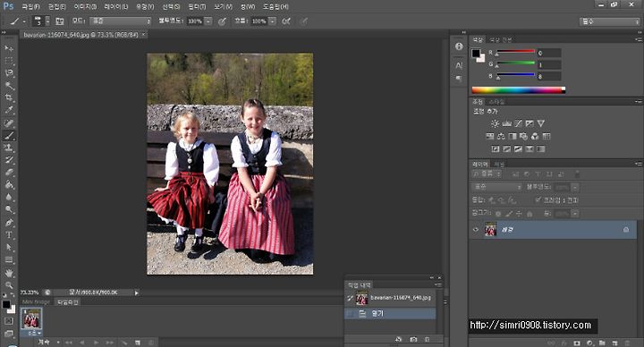Switch to the Swatches tab

pyautogui.click(x=501, y=40)
